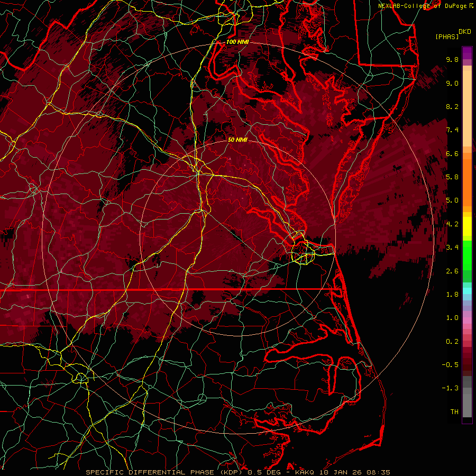Image resolution: width=476 pixels, height=476 pixels.
Task: Pick the bright green segment of color scale
Action: click(467, 255)
